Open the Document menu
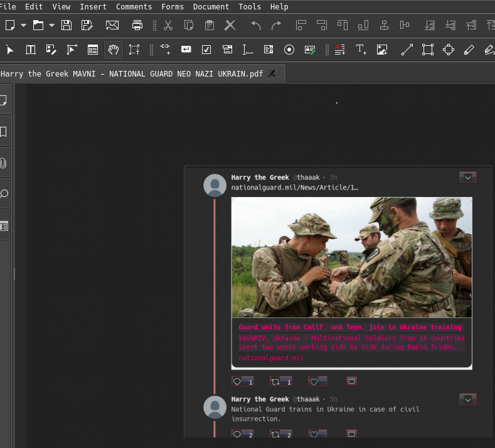This screenshot has width=495, height=448. tap(211, 7)
